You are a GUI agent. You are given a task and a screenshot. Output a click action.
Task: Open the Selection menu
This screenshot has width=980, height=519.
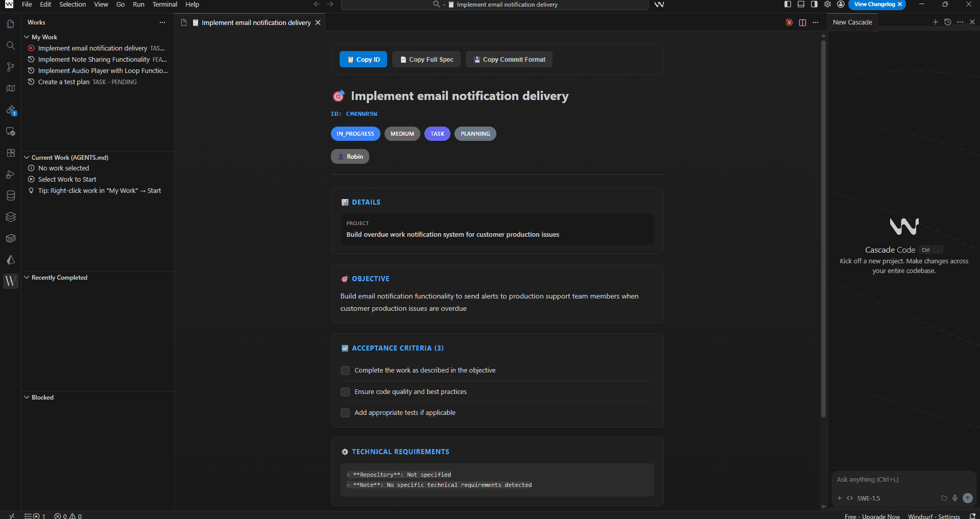click(x=73, y=5)
